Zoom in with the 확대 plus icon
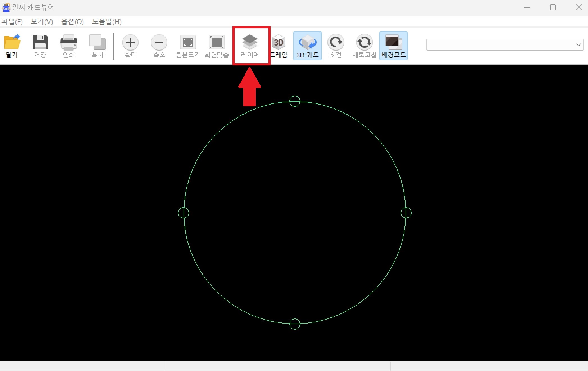The height and width of the screenshot is (371, 588). point(130,46)
